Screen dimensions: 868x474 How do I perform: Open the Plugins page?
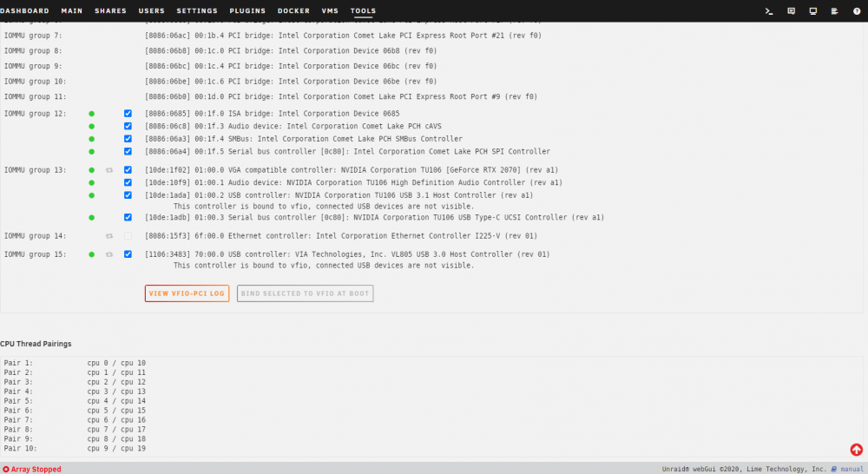click(247, 11)
